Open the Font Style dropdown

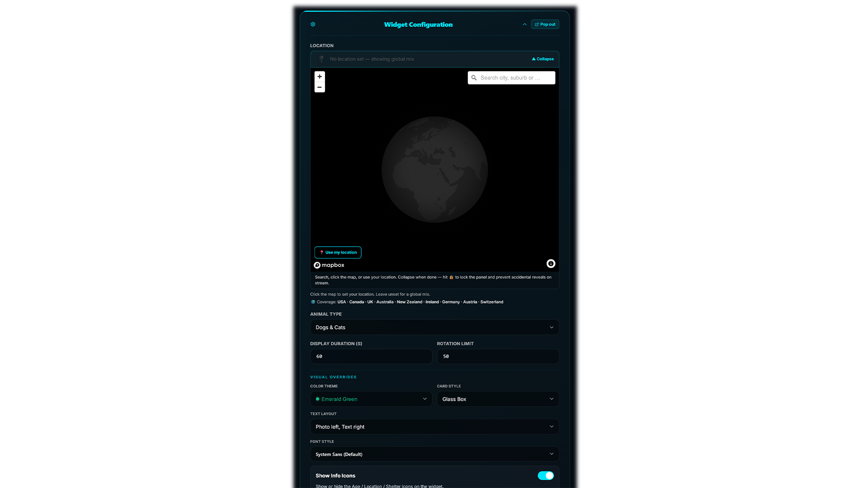pos(434,454)
